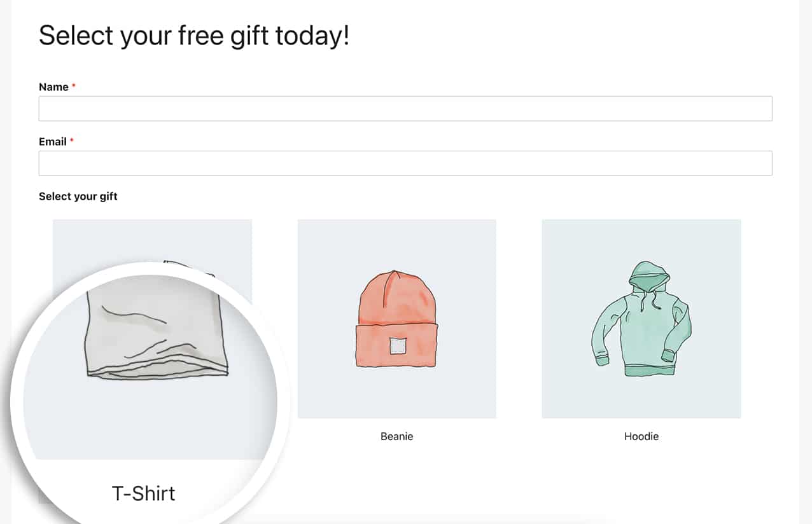Click the Beanie label text
This screenshot has height=524, width=812.
(396, 436)
